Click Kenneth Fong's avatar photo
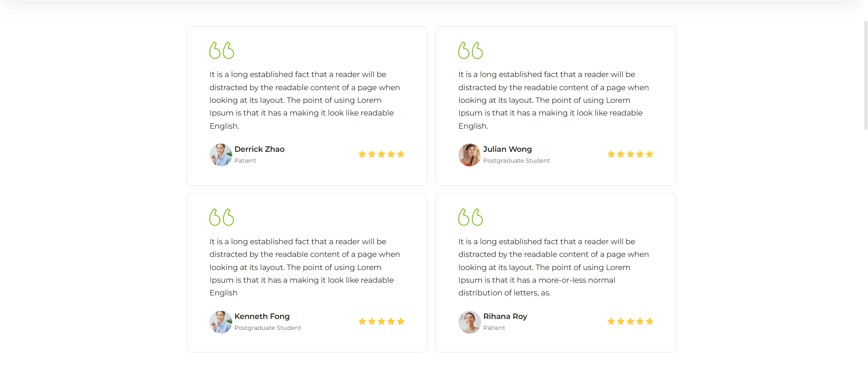Viewport: 868px width, 372px height. [221, 322]
